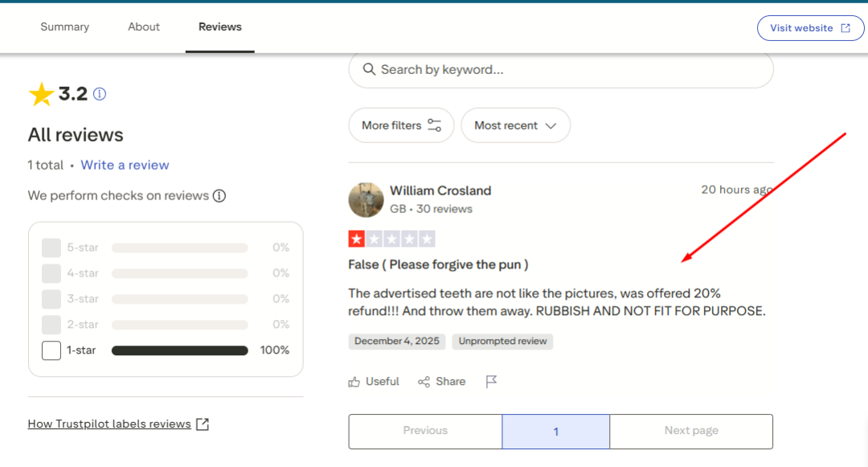Mark review as Useful with thumbs up
The width and height of the screenshot is (868, 467).
point(374,382)
